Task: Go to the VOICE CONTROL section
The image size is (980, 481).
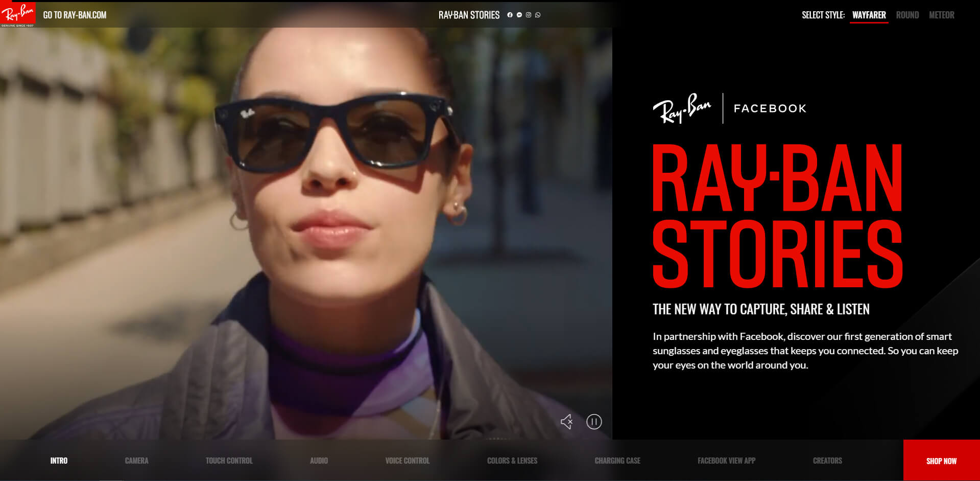Action: (408, 460)
